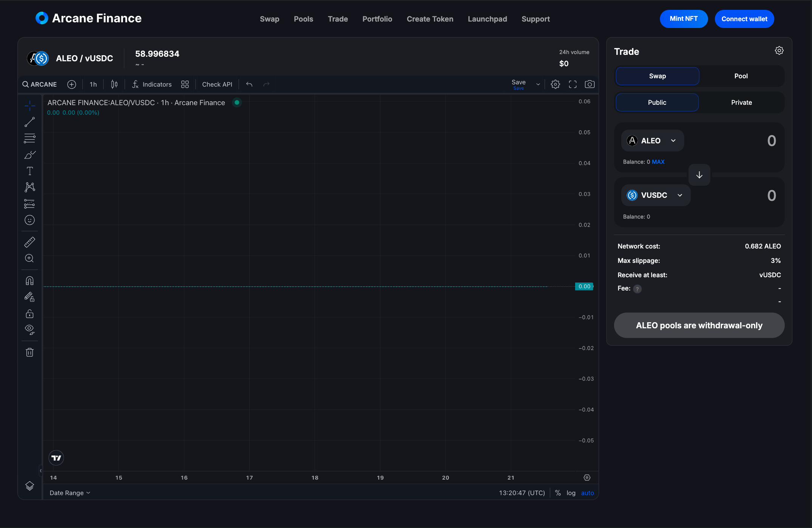Switch to the Pool tab
Screen dimensions: 812x528
point(741,76)
